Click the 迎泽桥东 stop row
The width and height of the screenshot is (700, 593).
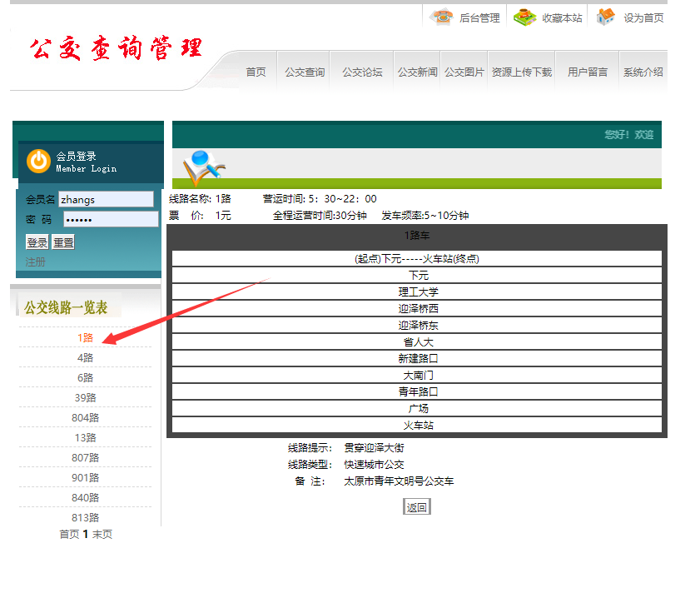(x=417, y=326)
